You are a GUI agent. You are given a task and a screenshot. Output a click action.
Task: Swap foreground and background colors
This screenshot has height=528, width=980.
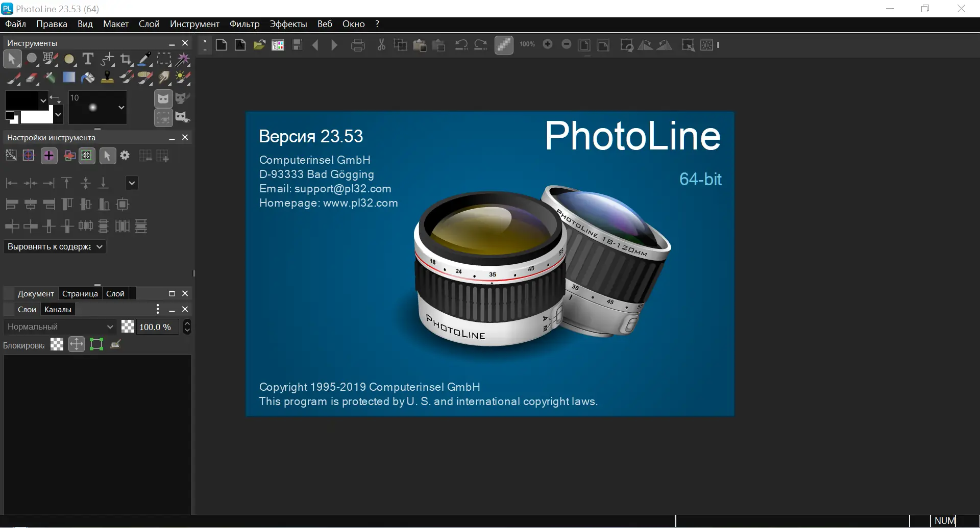tap(56, 98)
